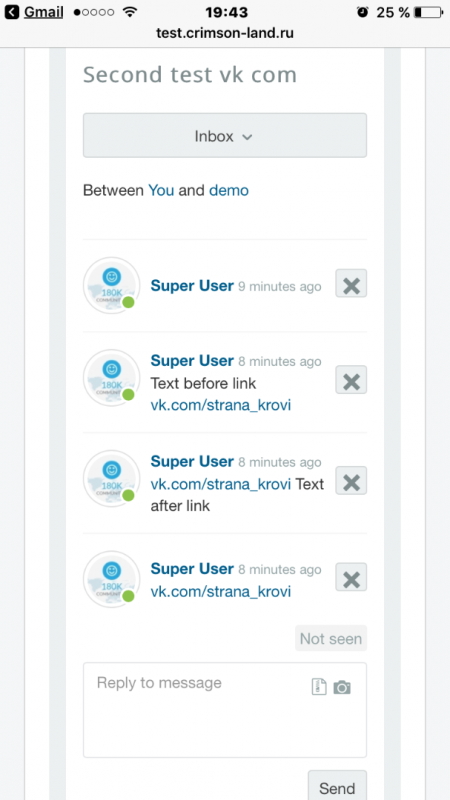
Task: Open vk.com/strana_krovi link after 'Text before link'
Action: click(x=220, y=405)
